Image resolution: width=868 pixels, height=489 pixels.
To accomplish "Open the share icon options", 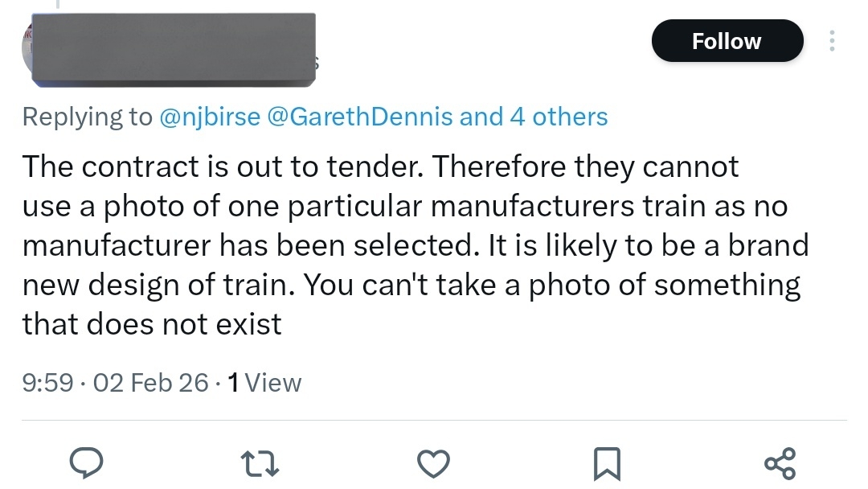I will 780,462.
